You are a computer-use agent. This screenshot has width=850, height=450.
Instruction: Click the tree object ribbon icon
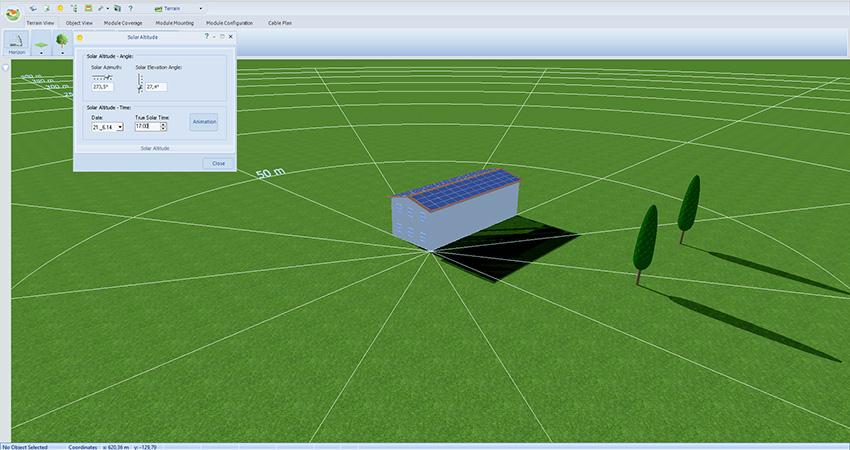coord(62,41)
